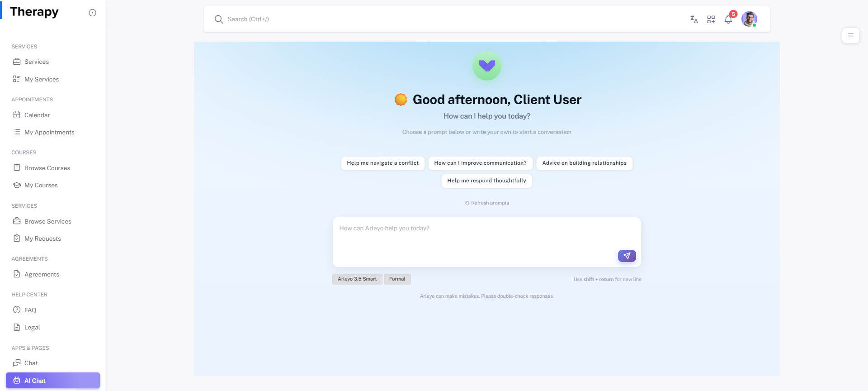Open the user profile avatar menu
The height and width of the screenshot is (391, 868).
point(749,19)
